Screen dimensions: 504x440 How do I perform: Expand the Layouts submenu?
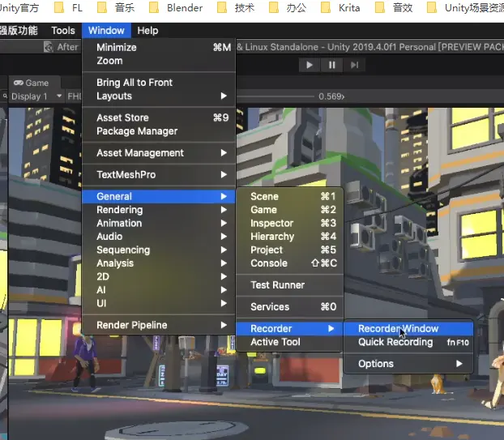[x=159, y=96]
